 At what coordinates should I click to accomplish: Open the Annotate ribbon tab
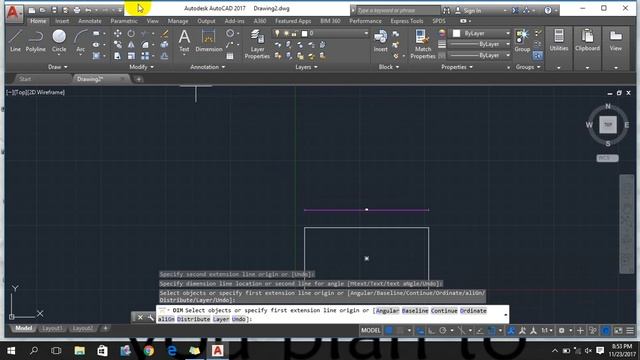click(90, 21)
